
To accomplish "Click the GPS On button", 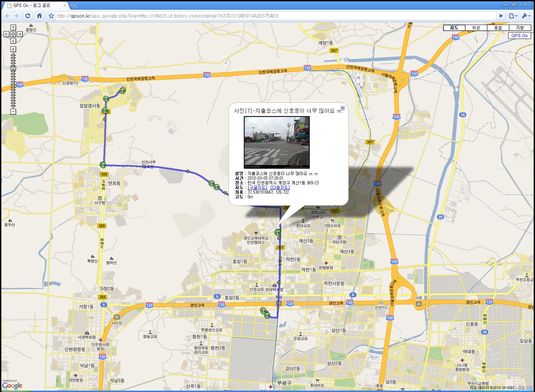I will (519, 36).
